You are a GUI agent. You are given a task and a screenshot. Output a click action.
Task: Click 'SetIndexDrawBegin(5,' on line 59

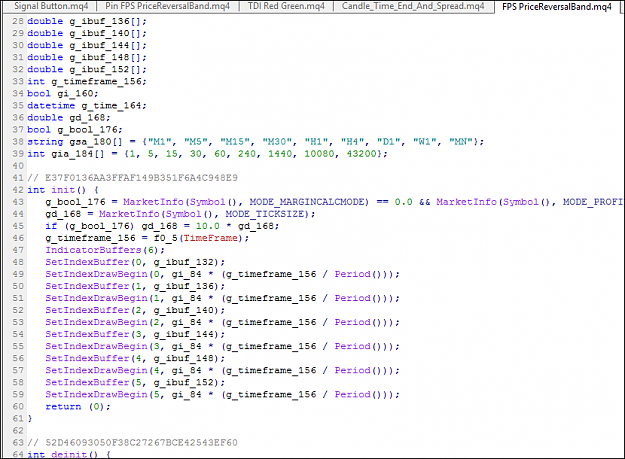(105, 394)
